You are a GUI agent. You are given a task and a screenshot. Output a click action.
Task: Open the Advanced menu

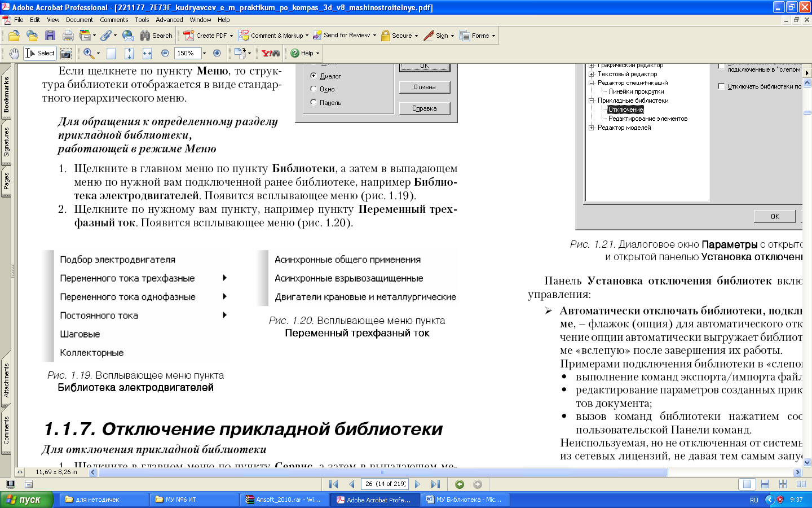169,20
